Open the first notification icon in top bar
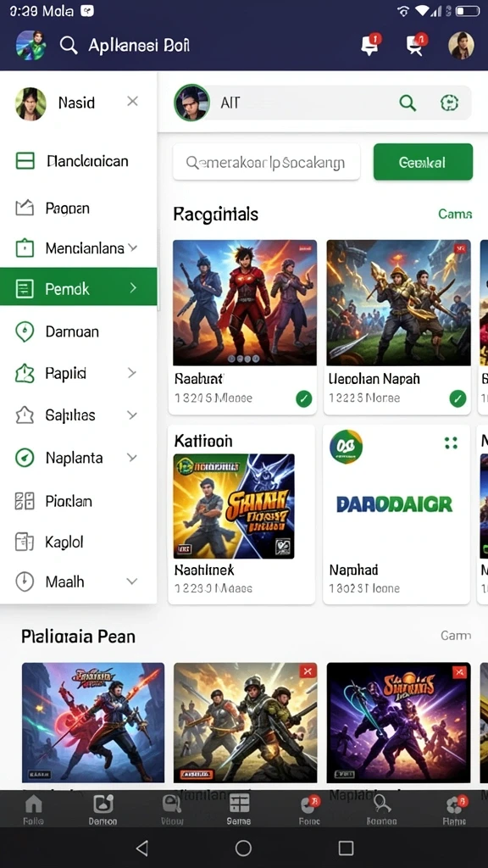 tap(371, 45)
